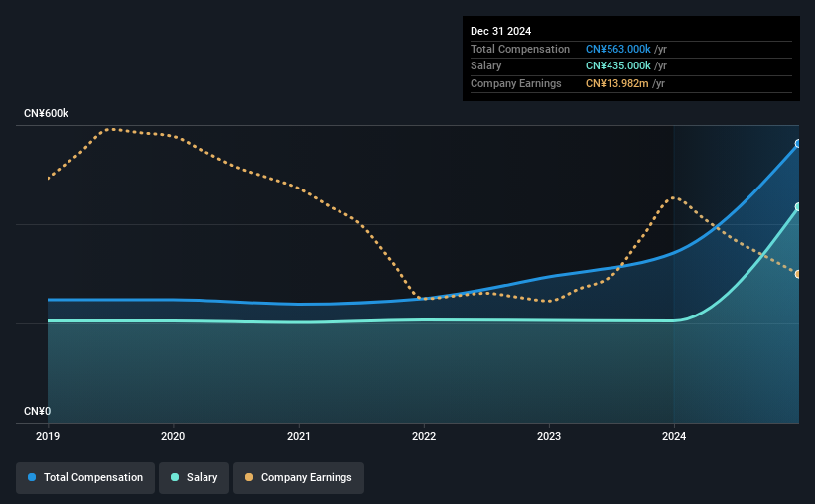Click the Company Earnings tooltip row label
The height and width of the screenshot is (504, 815).
515,83
